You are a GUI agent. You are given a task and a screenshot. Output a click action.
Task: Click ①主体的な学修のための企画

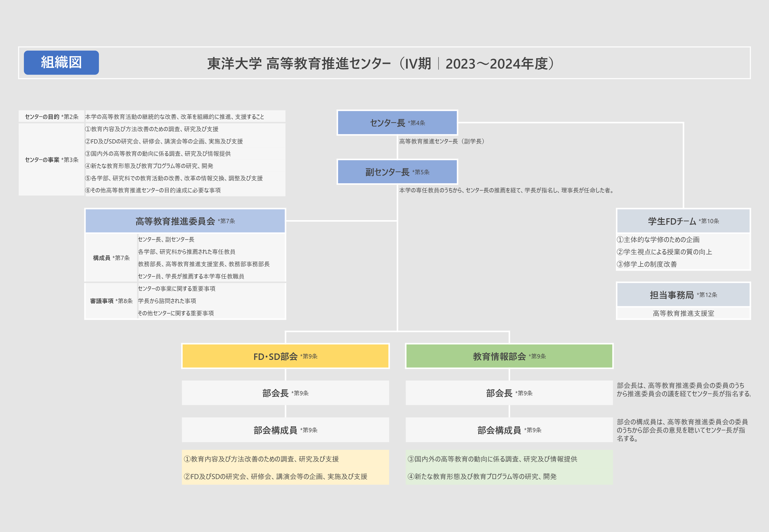coord(658,240)
